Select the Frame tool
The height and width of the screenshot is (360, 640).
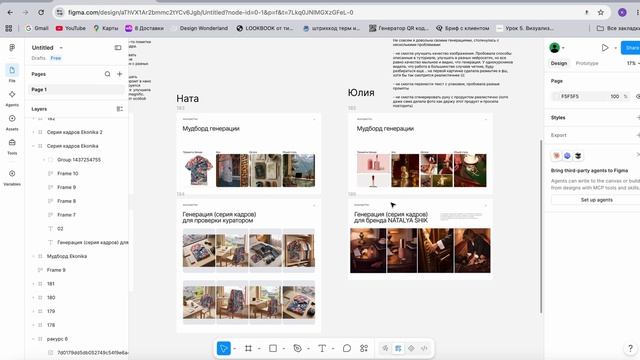click(x=248, y=348)
